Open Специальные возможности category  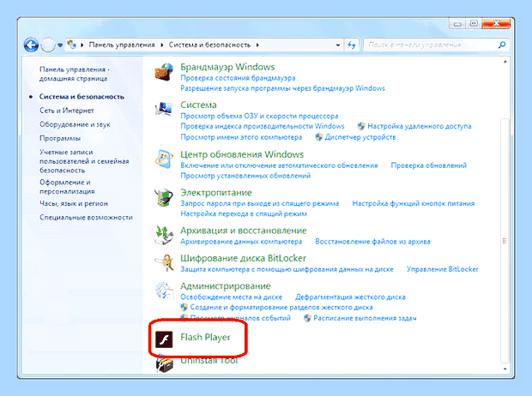tap(86, 218)
